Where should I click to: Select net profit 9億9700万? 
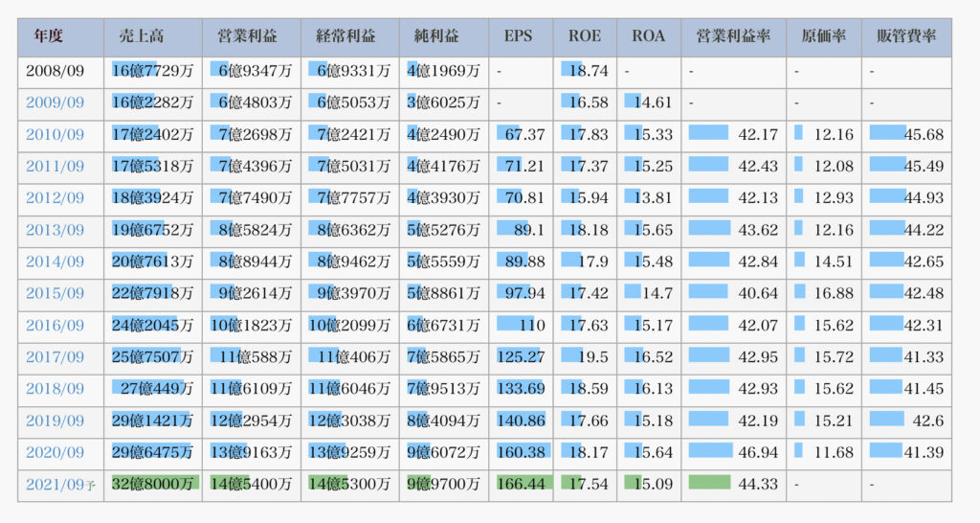444,485
